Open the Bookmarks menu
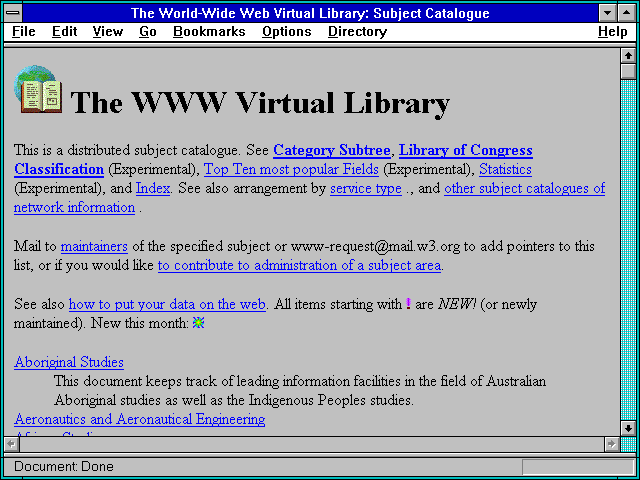 (209, 32)
